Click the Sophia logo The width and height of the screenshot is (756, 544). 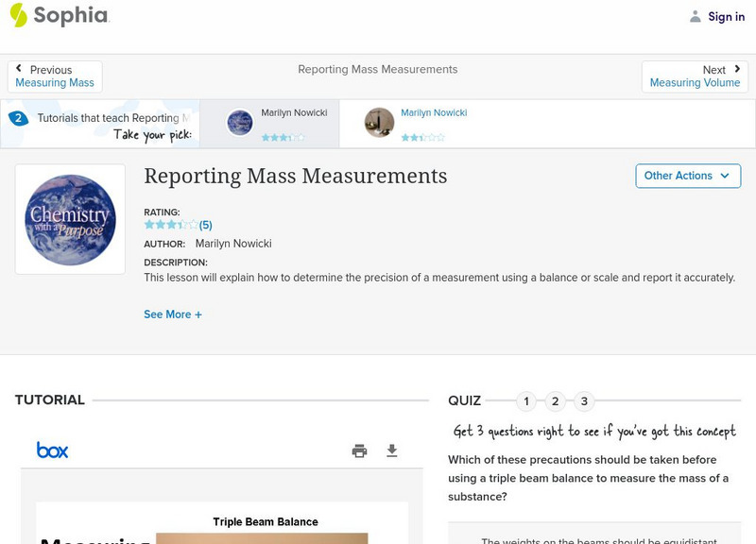coord(59,16)
